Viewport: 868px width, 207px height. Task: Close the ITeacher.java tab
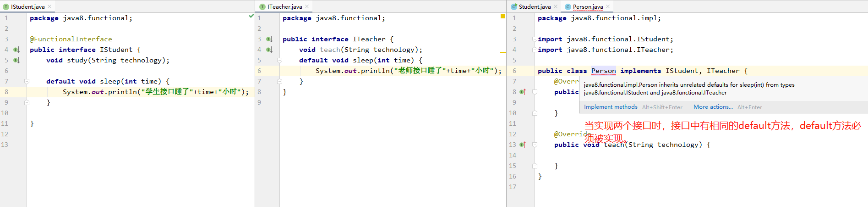click(307, 7)
